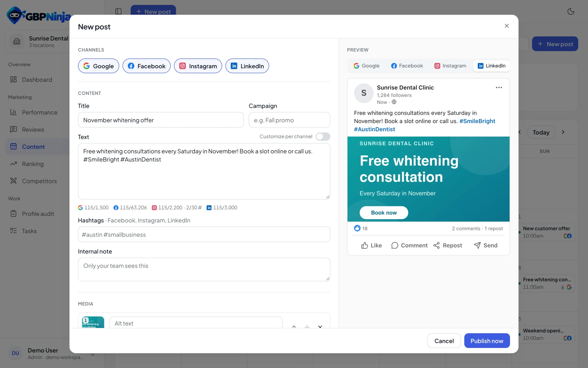Expand the Demo User account menu

(x=93, y=355)
